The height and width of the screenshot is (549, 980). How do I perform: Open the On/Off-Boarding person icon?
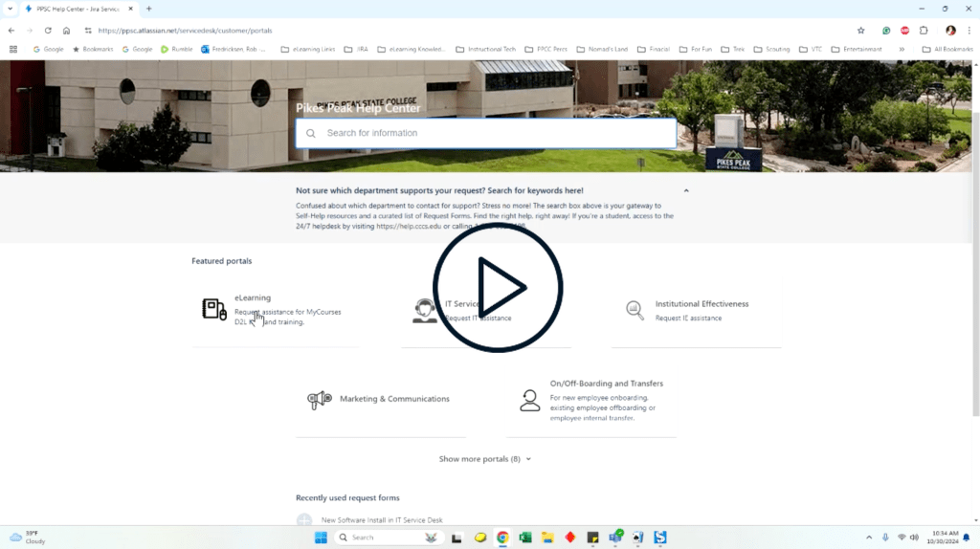click(530, 401)
